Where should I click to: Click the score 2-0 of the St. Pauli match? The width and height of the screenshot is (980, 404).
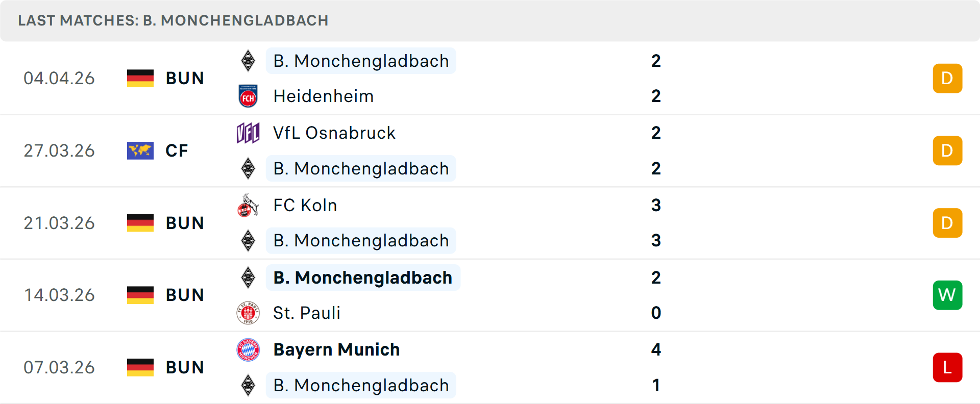coord(656,295)
